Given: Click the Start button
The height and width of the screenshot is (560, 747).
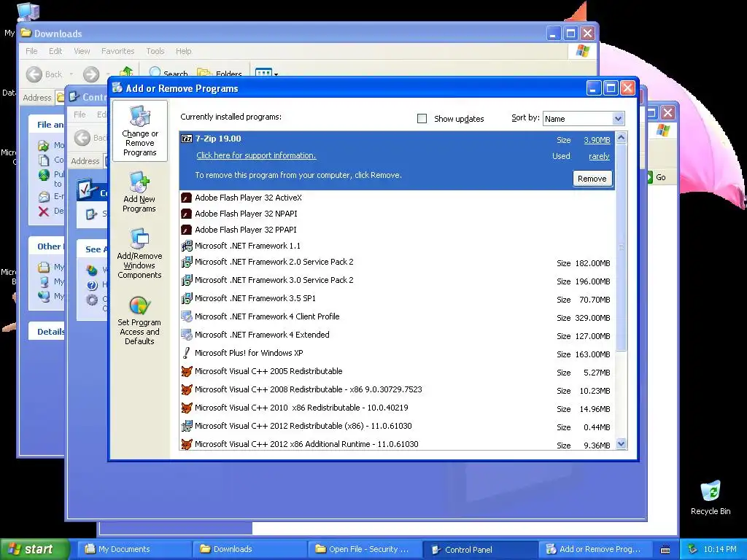Looking at the screenshot, I should [35, 549].
